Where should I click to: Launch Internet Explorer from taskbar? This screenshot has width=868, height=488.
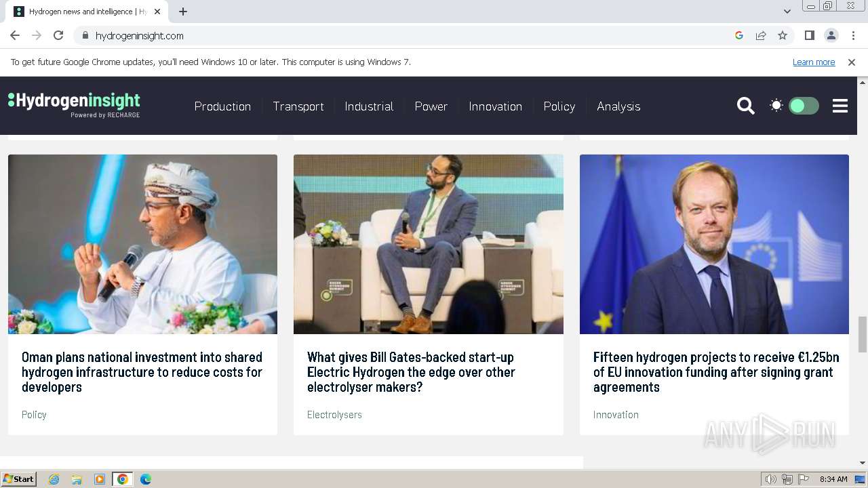(x=54, y=479)
